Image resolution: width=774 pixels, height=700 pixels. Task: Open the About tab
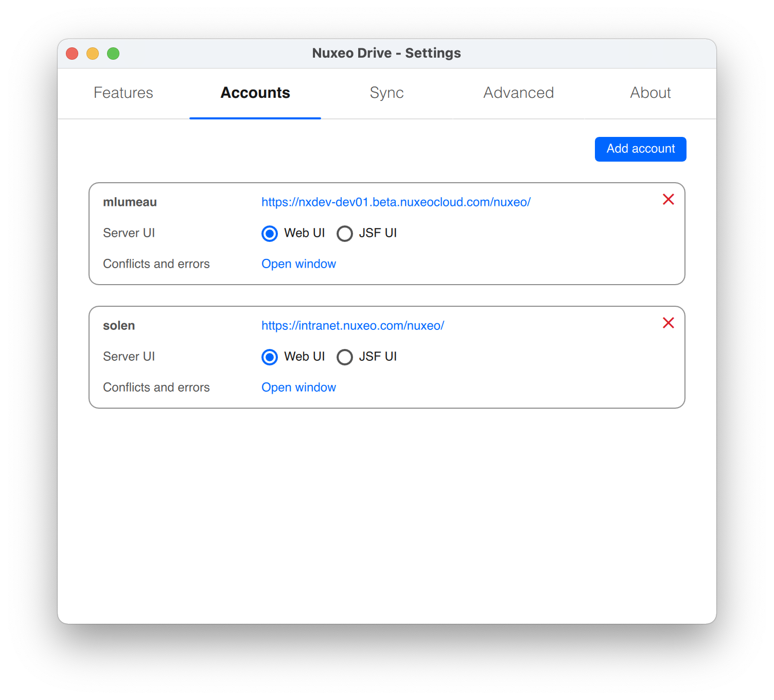pyautogui.click(x=650, y=93)
